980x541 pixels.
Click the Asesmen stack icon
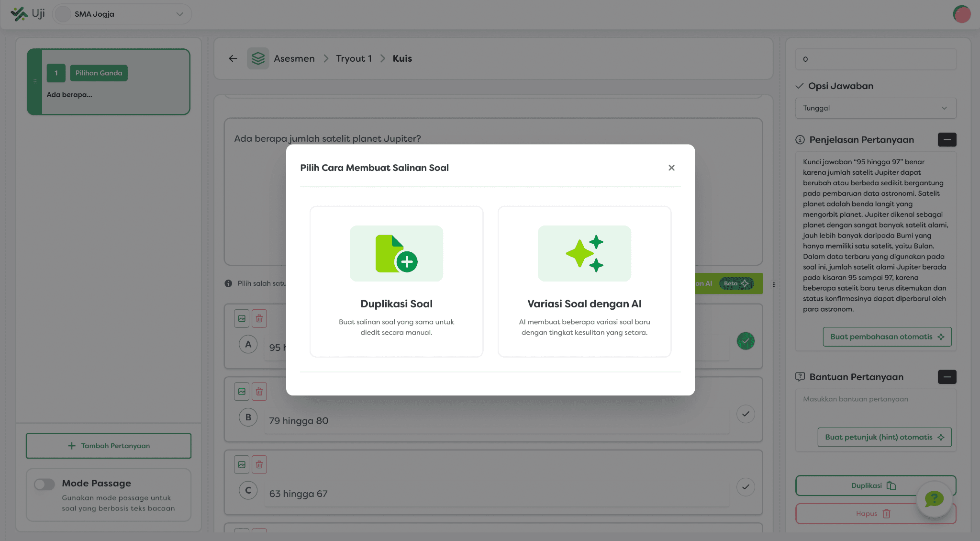(x=258, y=58)
